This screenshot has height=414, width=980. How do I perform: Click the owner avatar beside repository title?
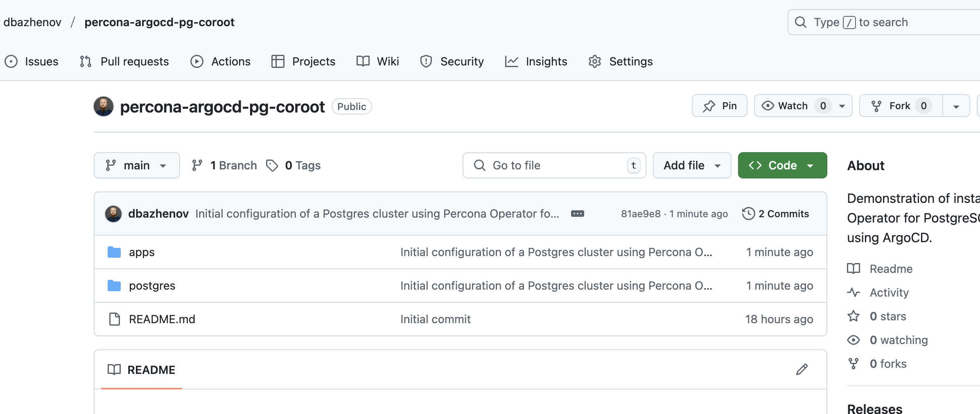click(x=104, y=106)
